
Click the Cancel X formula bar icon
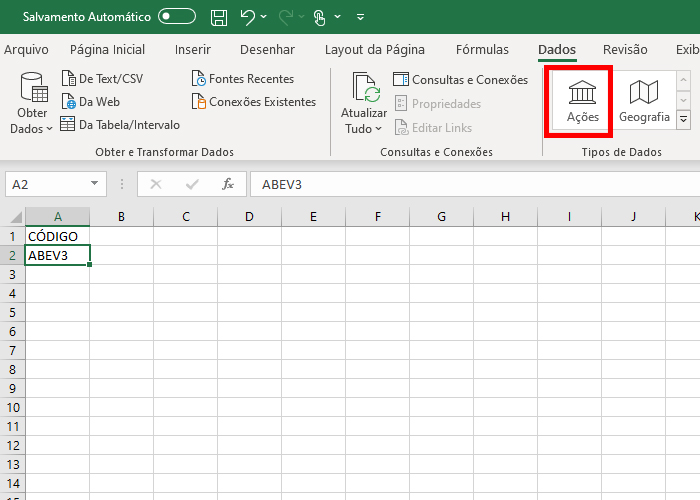pos(156,184)
